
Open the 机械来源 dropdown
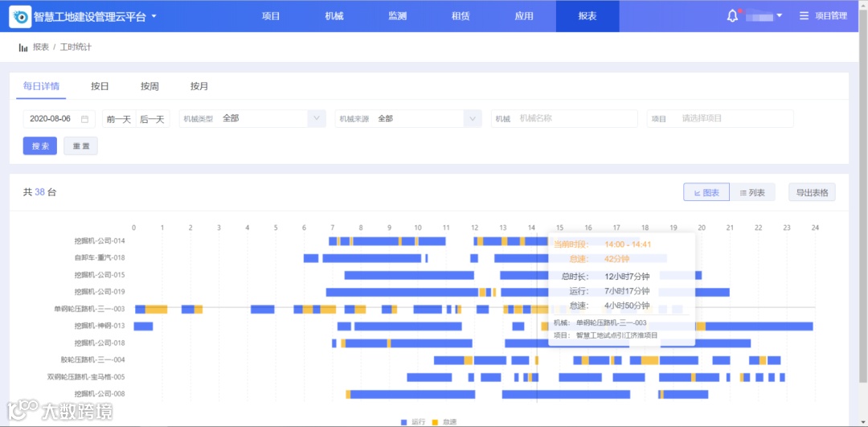click(x=408, y=118)
